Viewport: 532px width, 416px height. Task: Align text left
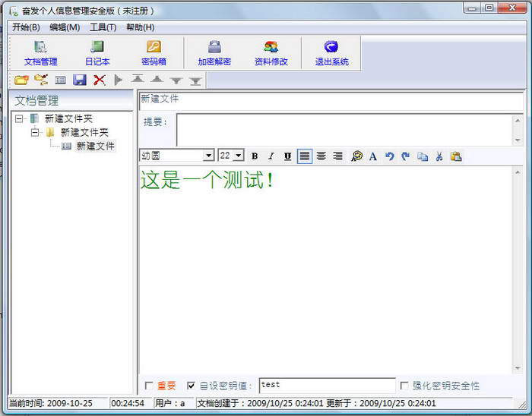pos(304,156)
